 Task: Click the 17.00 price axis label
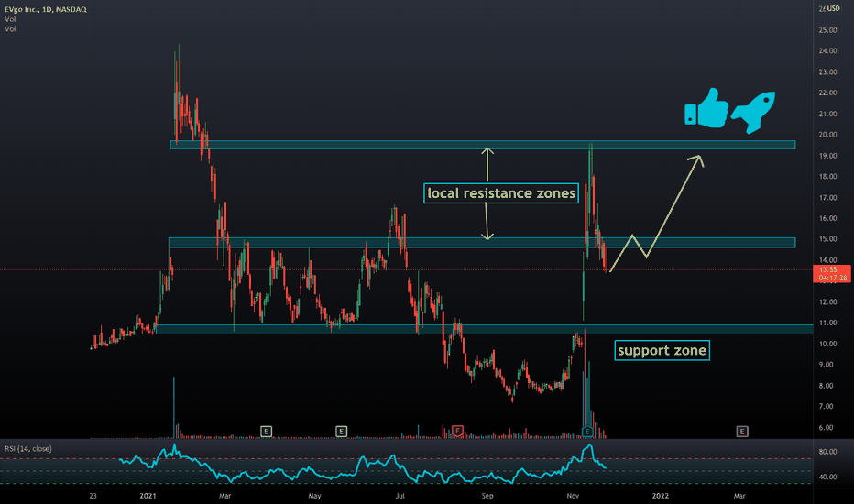pos(827,197)
